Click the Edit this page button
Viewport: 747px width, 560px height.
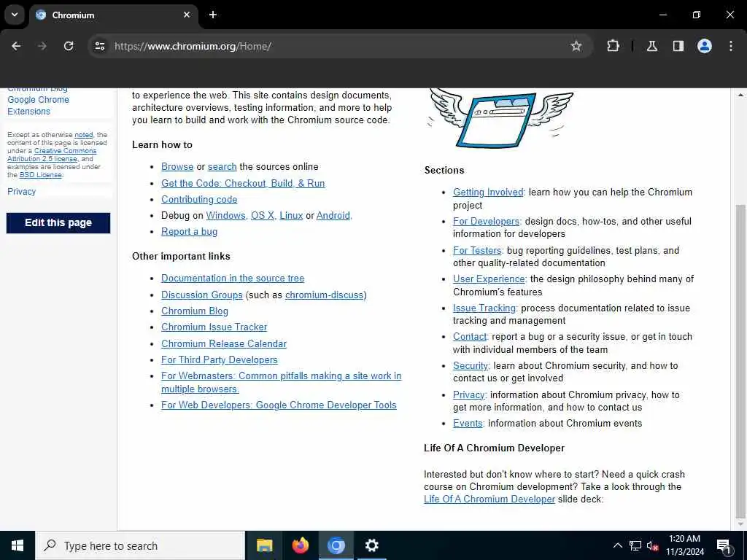point(58,223)
